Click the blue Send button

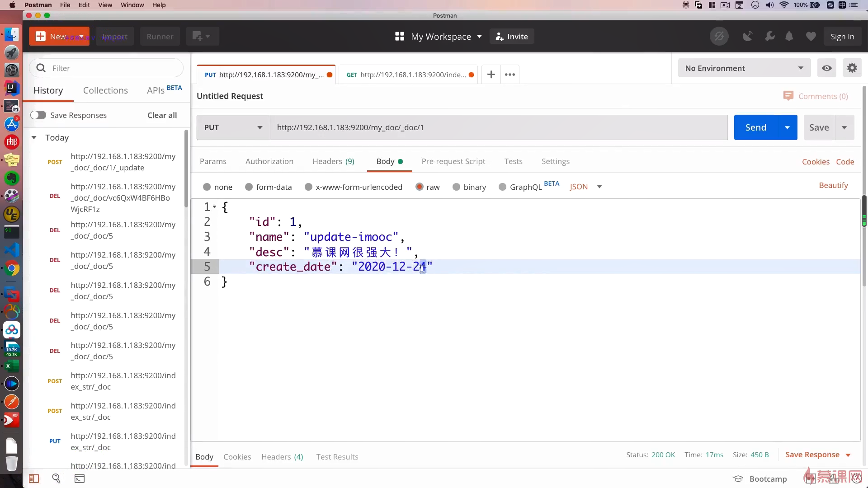755,127
